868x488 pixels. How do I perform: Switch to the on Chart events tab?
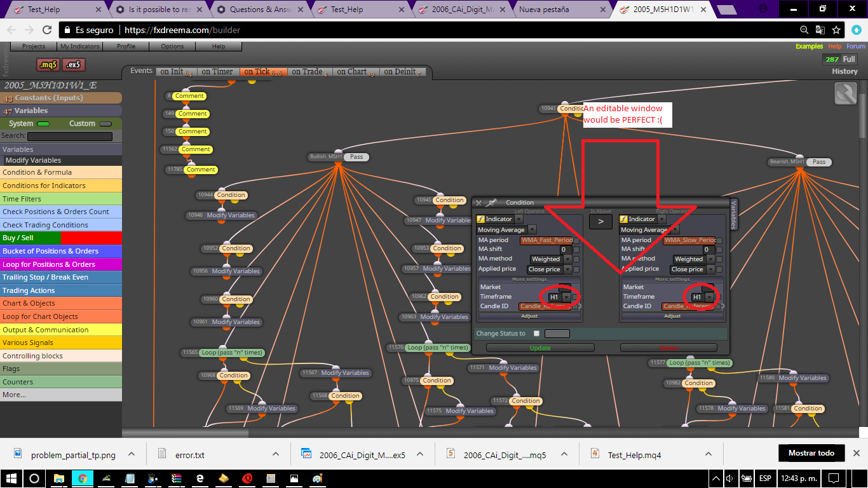[x=356, y=72]
